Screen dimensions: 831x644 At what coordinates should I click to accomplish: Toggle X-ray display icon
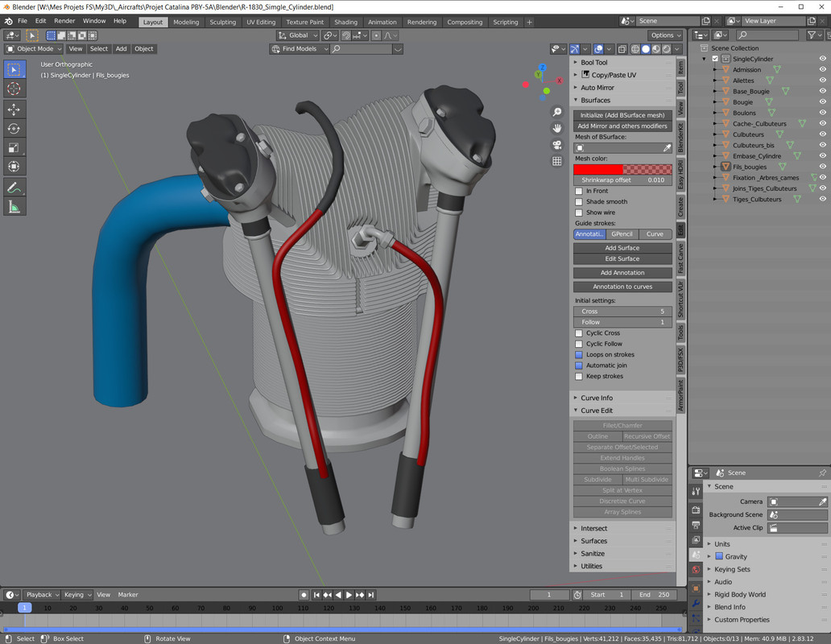622,49
